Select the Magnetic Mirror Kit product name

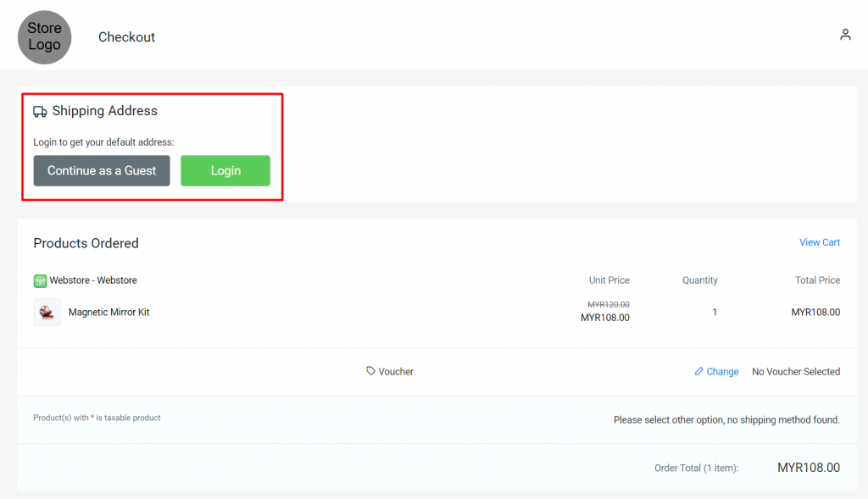pyautogui.click(x=109, y=312)
